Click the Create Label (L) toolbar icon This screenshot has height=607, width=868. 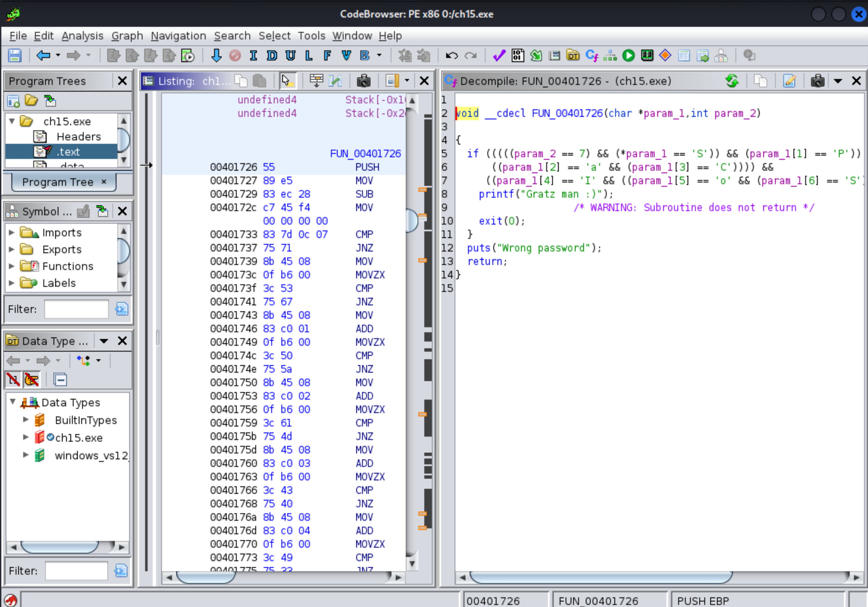(x=309, y=56)
